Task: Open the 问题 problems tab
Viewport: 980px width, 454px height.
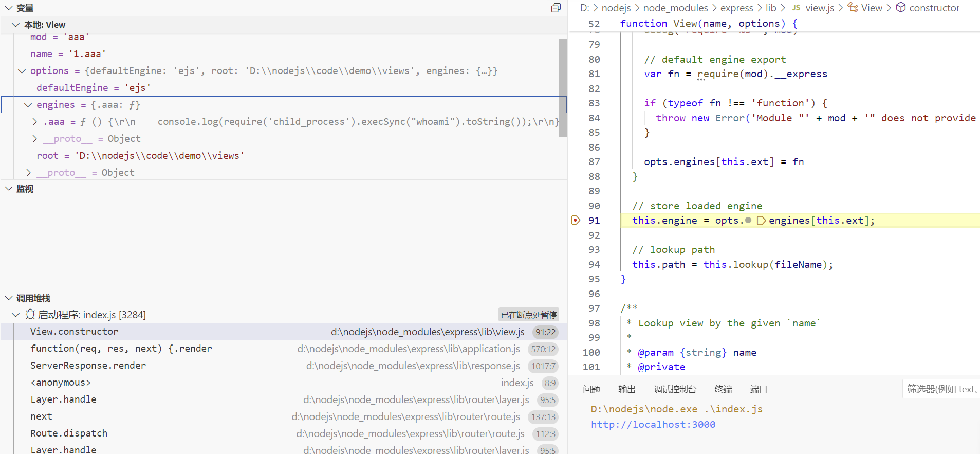Action: (591, 389)
